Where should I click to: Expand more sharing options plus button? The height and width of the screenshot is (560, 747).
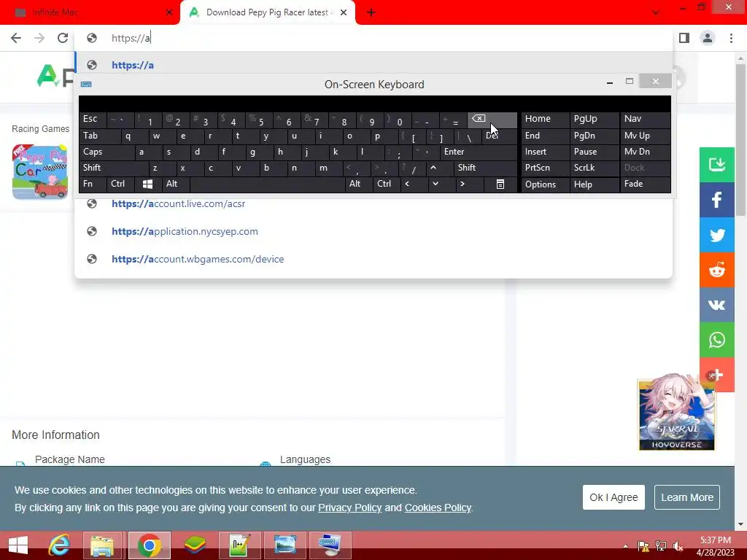click(719, 375)
